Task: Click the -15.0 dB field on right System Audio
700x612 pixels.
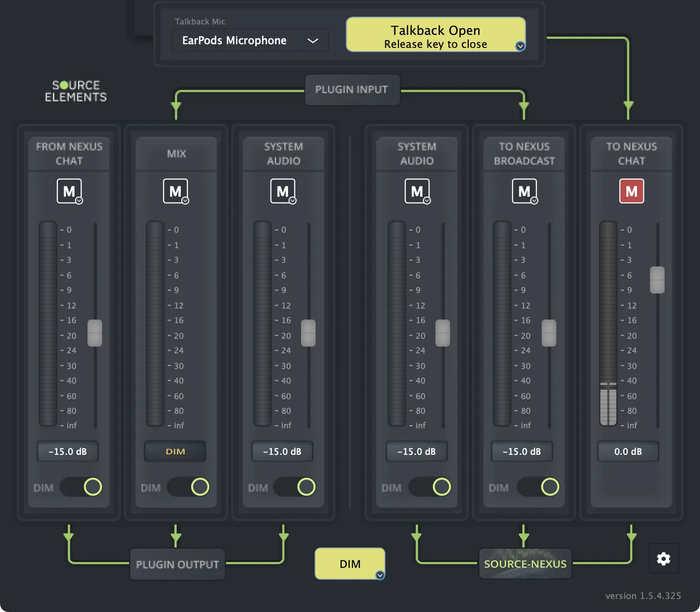Action: 417,451
